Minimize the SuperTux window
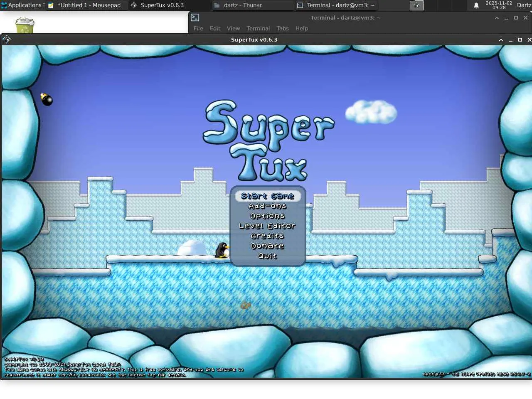The width and height of the screenshot is (532, 399). 510,40
